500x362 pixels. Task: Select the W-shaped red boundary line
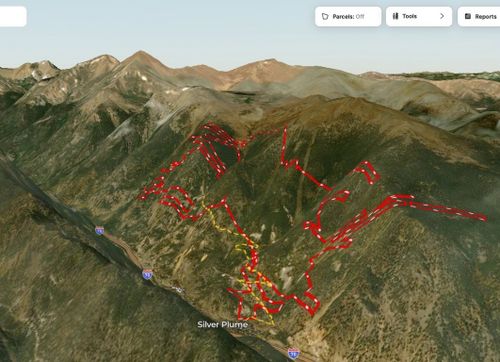(302, 160)
